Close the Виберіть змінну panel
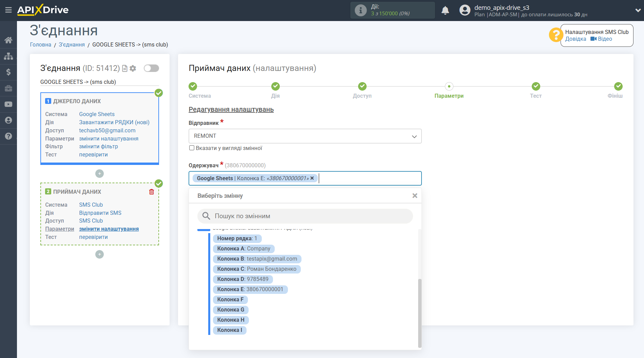This screenshot has width=644, height=358. click(414, 196)
